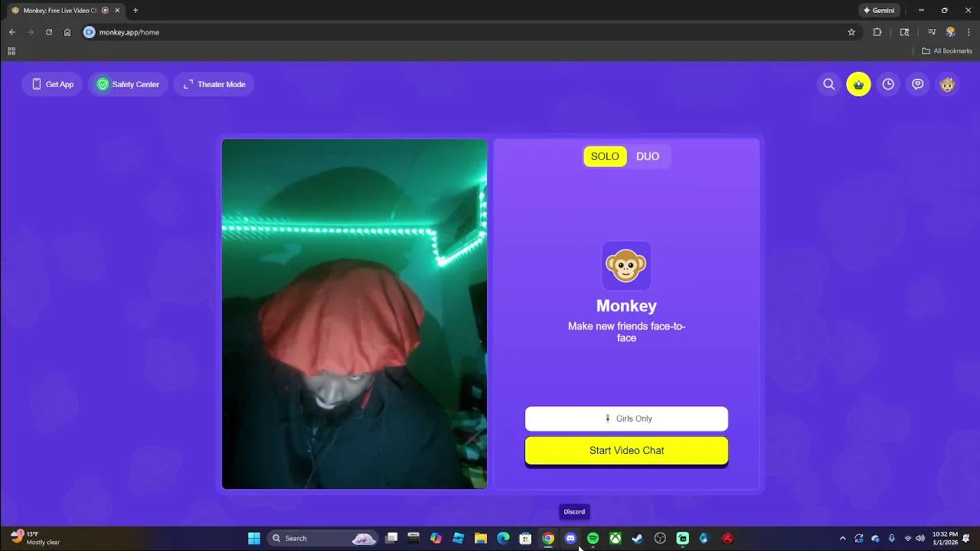The width and height of the screenshot is (980, 551).
Task: Go back with browser back arrow
Action: coord(12,32)
